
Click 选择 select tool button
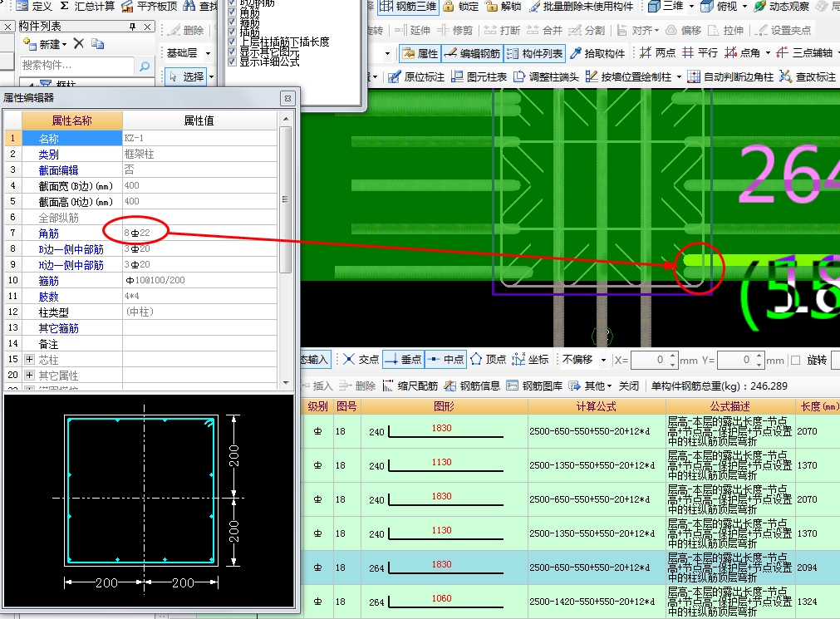click(x=186, y=76)
